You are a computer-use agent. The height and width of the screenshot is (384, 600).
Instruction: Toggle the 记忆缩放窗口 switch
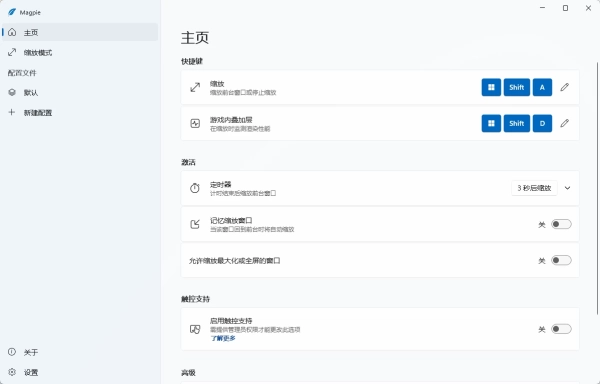point(561,224)
